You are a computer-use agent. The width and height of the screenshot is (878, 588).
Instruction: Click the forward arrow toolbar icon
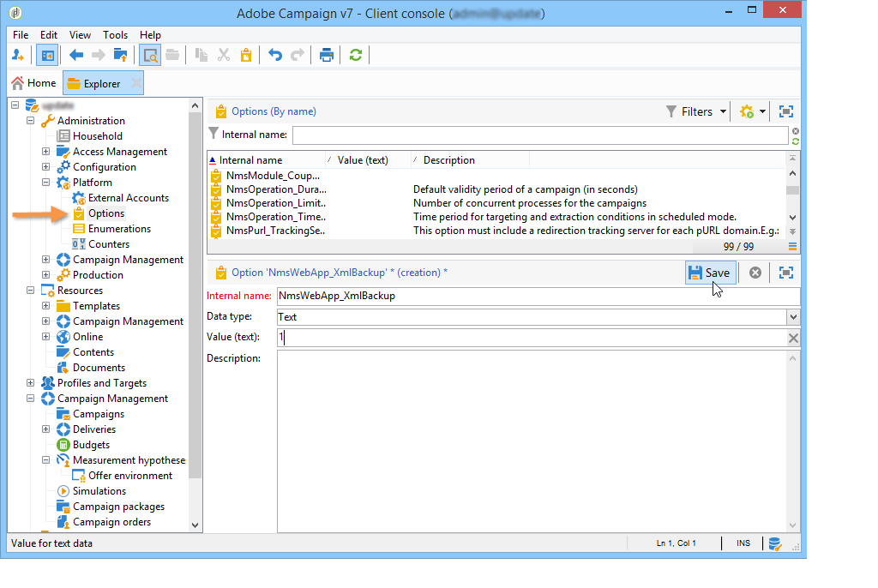(x=99, y=55)
